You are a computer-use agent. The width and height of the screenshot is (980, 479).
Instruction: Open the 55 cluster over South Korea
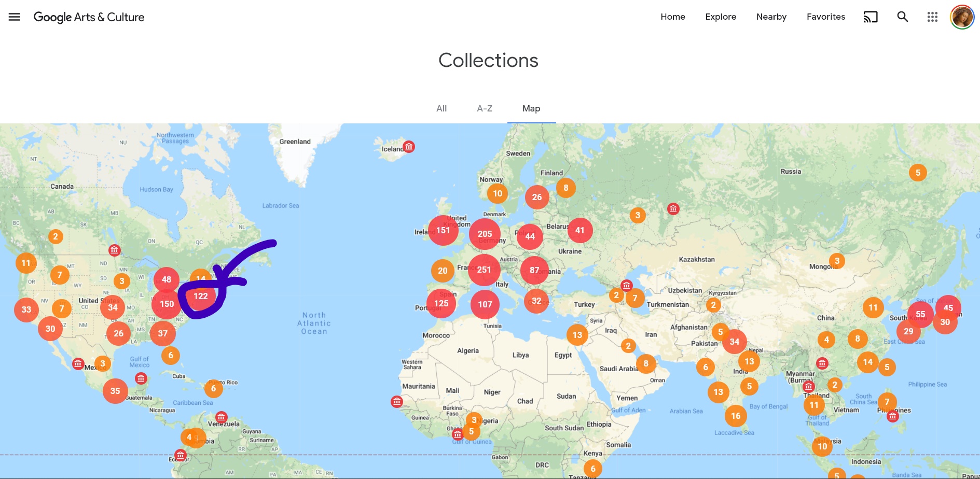coord(920,314)
